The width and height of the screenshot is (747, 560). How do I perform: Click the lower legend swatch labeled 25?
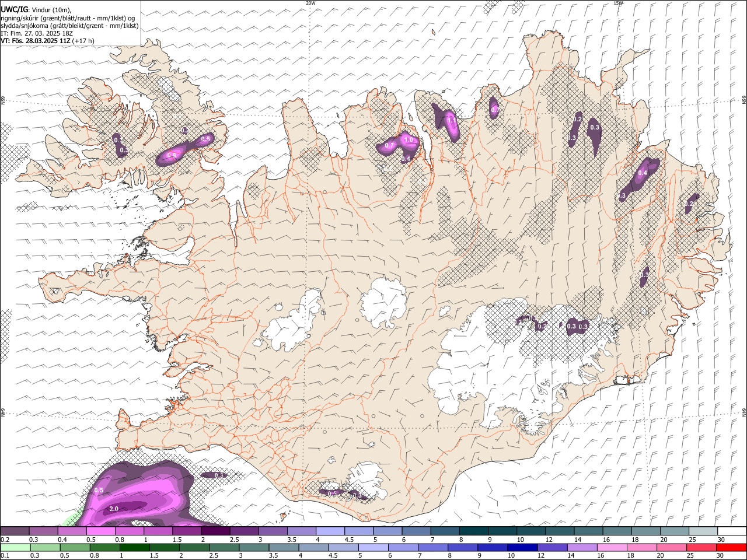[701, 547]
